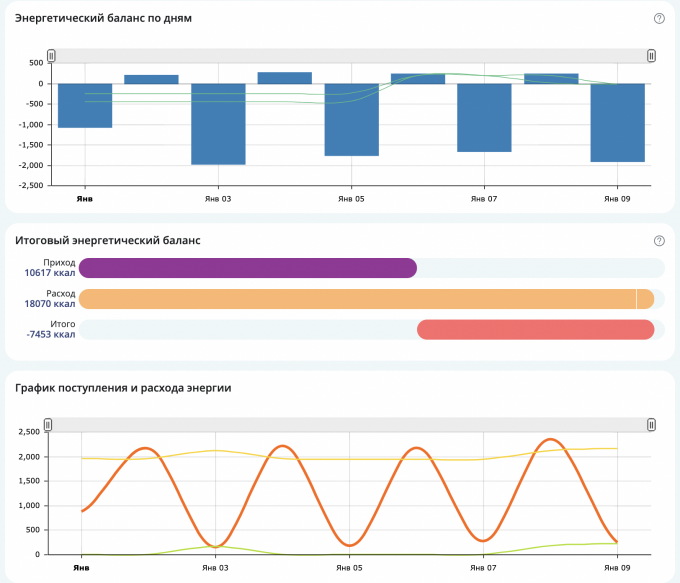The width and height of the screenshot is (680, 583).
Task: Click left range handle of energy intake chart
Action: [x=47, y=425]
